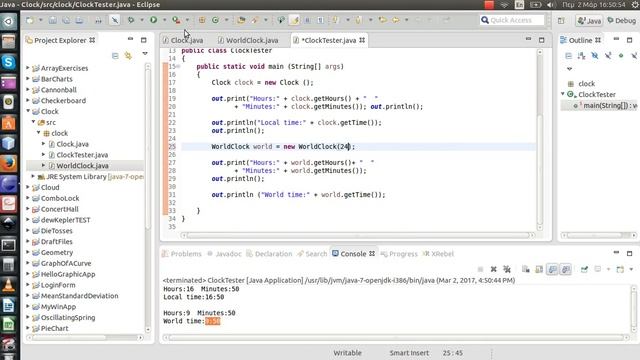Switch to the Clock.java editor tab
The height and width of the screenshot is (360, 640).
[182, 40]
